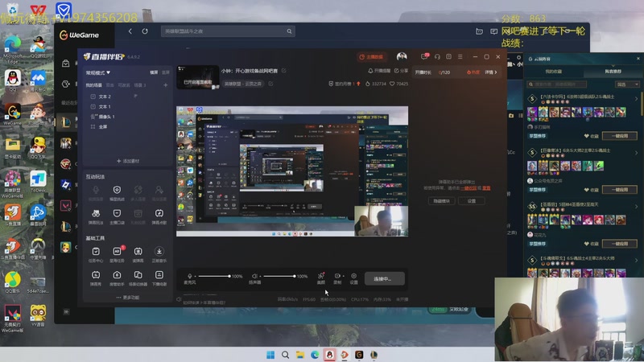
Task: Open File Explorer in the taskbar
Action: 299,355
